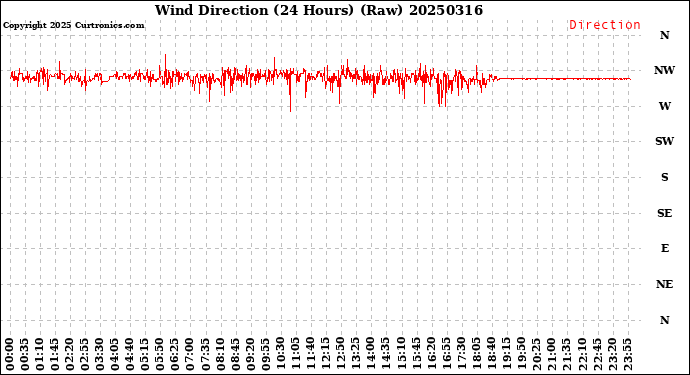This screenshot has width=690, height=375.
Task: Click the '17:30' time axis label
Action: [x=461, y=355]
